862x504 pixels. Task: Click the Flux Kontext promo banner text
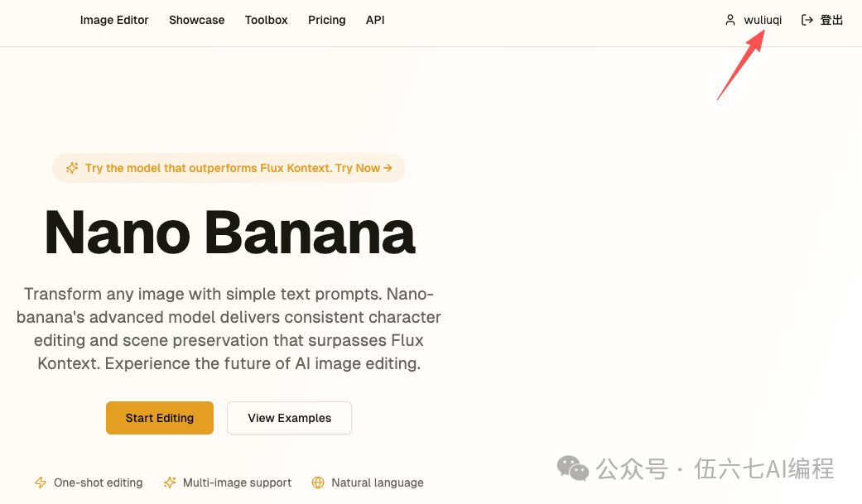click(x=232, y=168)
